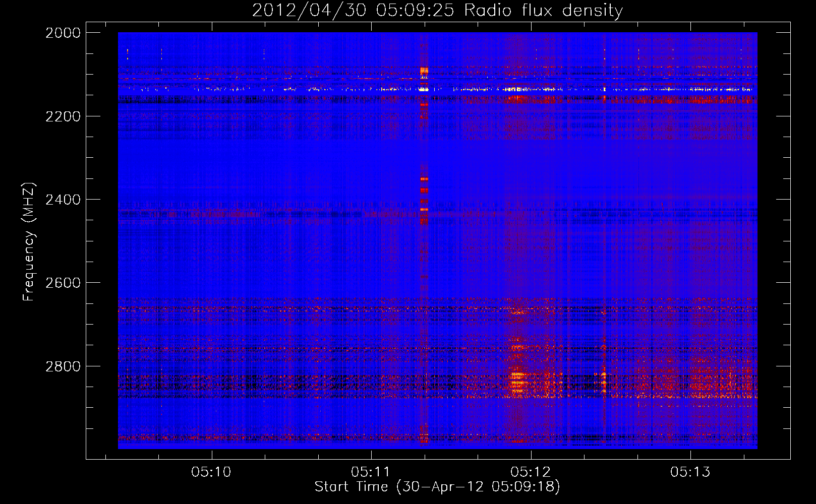Click the plot title 'Radio flux density'
This screenshot has height=504, width=816.
pos(543,11)
